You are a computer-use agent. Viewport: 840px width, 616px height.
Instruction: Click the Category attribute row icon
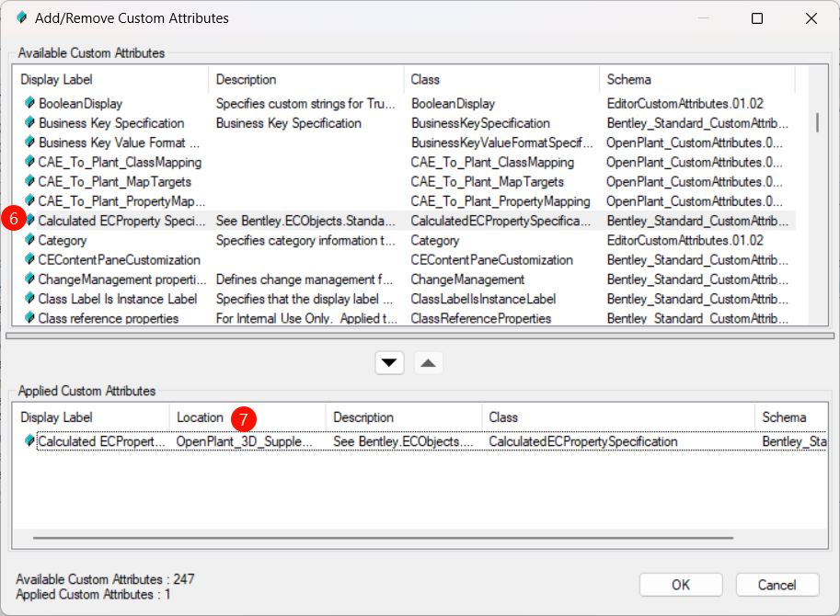pos(29,241)
